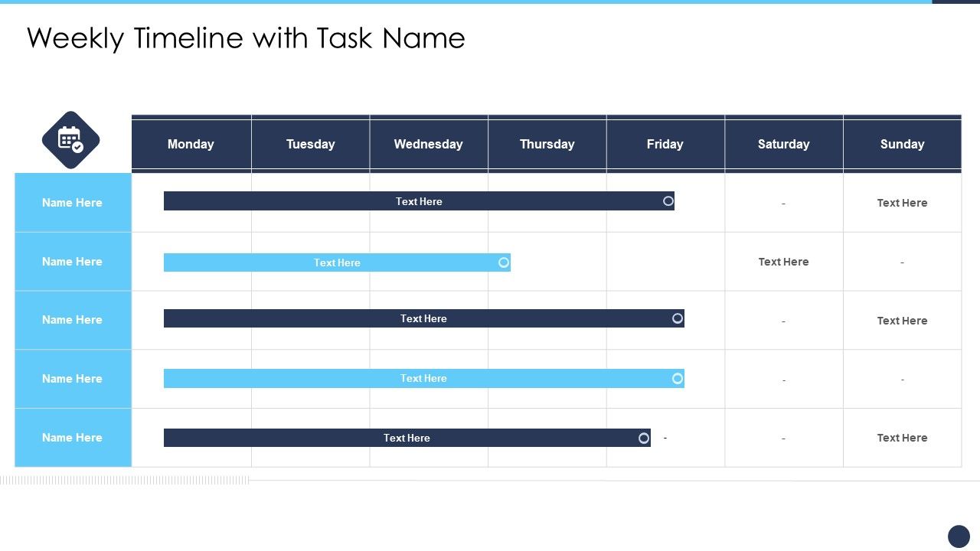Click circle marker ending fifth row's bar
This screenshot has width=980, height=551.
tap(644, 438)
